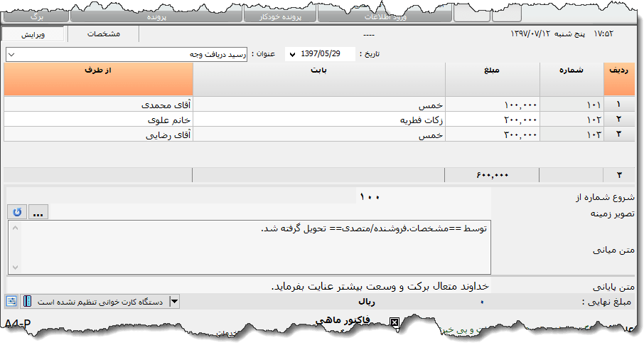
Task: Open the background image browse button (...)
Action: click(38, 212)
